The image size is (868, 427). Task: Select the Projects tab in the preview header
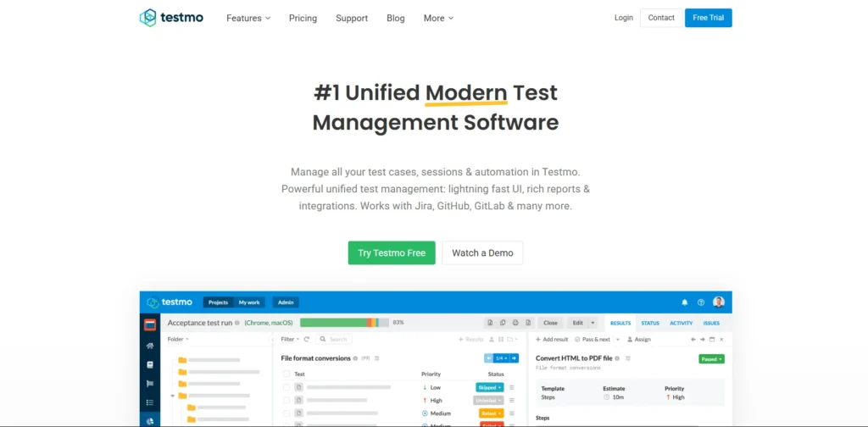(218, 302)
